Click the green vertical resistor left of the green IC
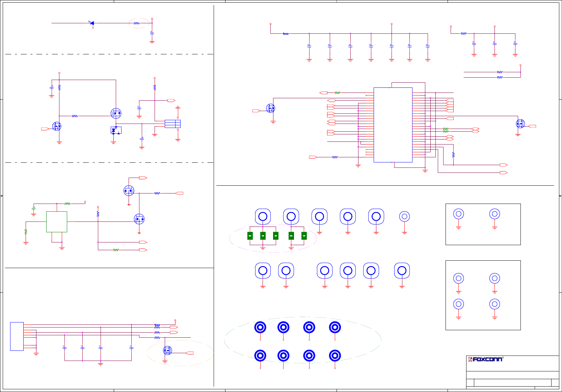The width and height of the screenshot is (562, 392). point(26,232)
